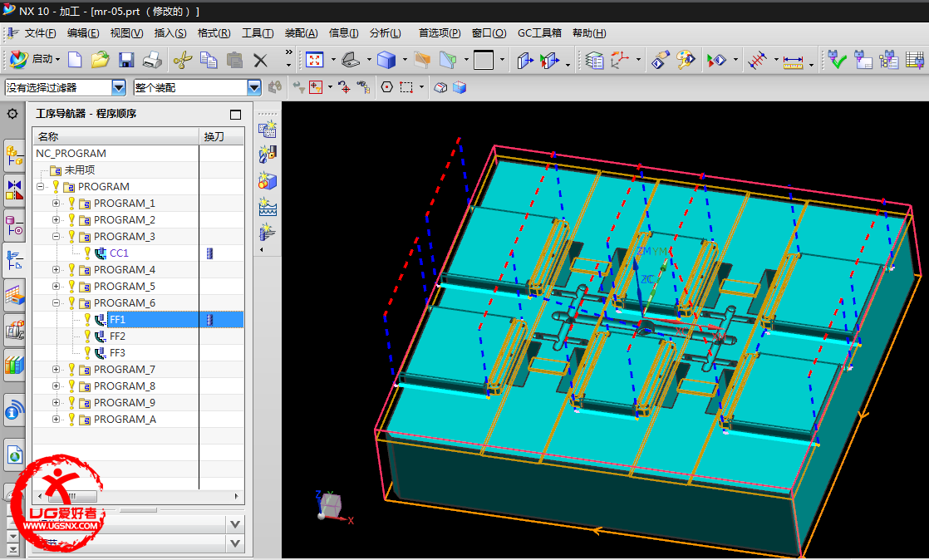Collapse the PROGRAM node
This screenshot has width=929, height=560.
point(40,187)
